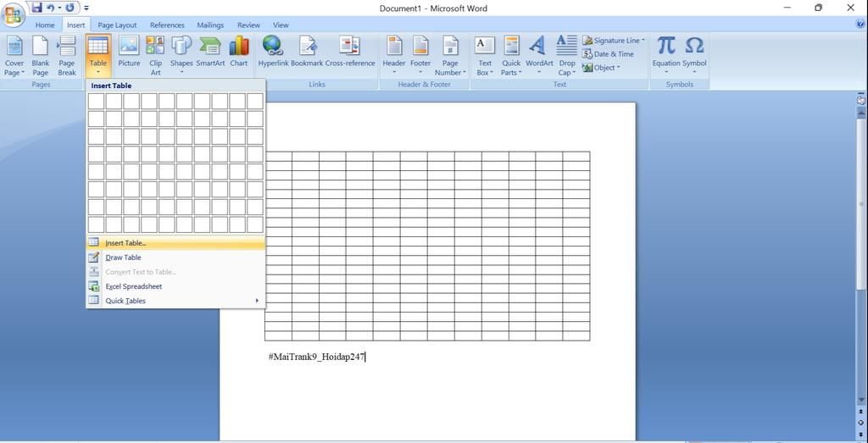868x443 pixels.
Task: Open the Equation dropdown
Action: [666, 56]
